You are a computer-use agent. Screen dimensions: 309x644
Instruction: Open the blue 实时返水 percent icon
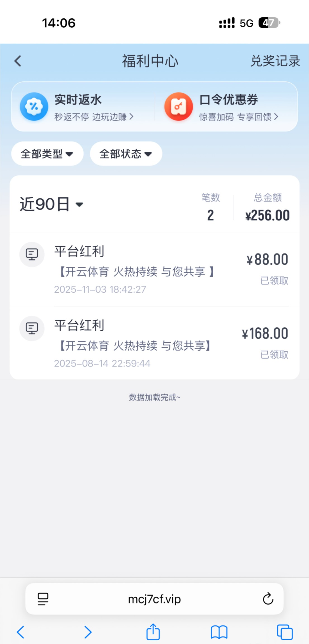(34, 107)
